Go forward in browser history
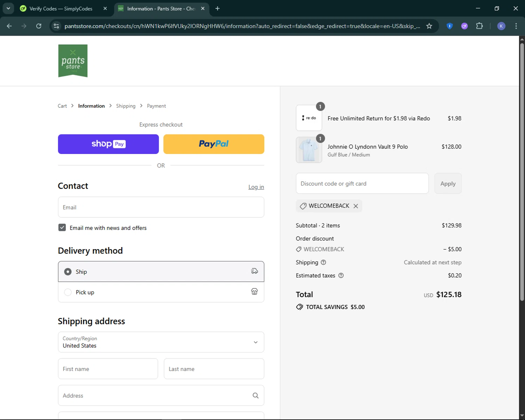 pos(24,26)
